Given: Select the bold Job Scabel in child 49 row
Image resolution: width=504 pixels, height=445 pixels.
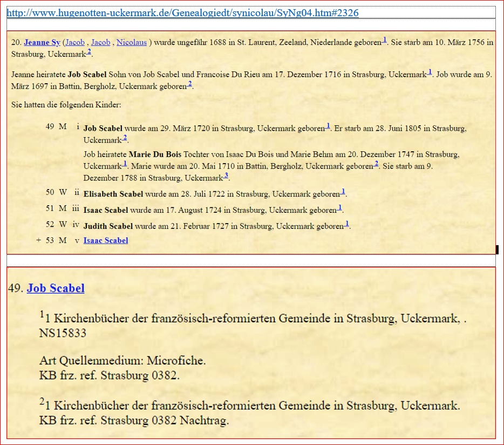Looking at the screenshot, I should coord(103,129).
